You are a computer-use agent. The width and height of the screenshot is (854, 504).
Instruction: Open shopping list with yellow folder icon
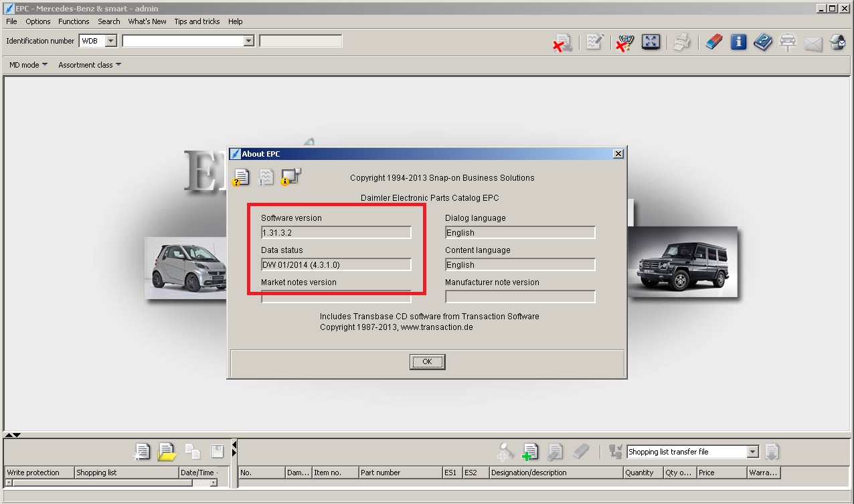pyautogui.click(x=166, y=452)
